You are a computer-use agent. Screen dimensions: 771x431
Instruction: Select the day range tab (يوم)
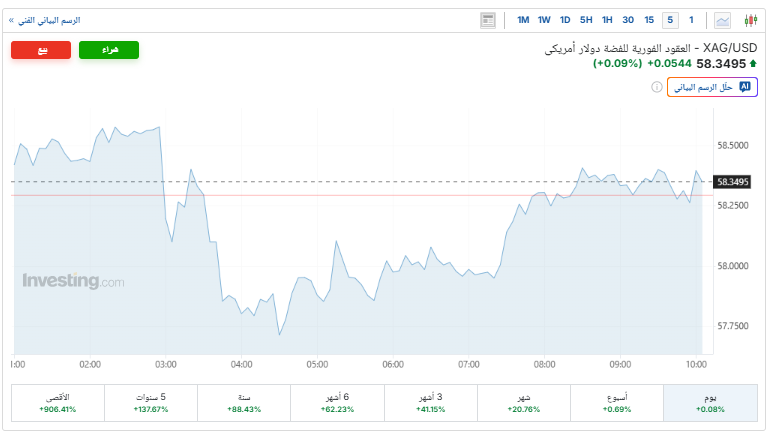tap(709, 402)
